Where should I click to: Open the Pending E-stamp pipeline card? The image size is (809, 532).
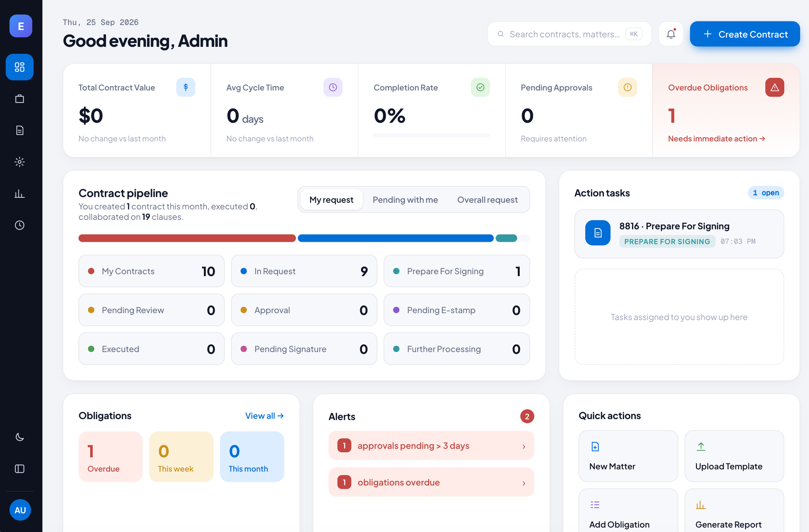click(457, 310)
